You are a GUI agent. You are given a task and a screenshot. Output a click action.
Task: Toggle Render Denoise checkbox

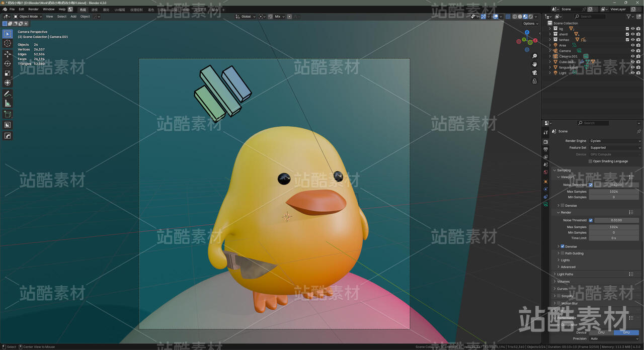tap(562, 246)
